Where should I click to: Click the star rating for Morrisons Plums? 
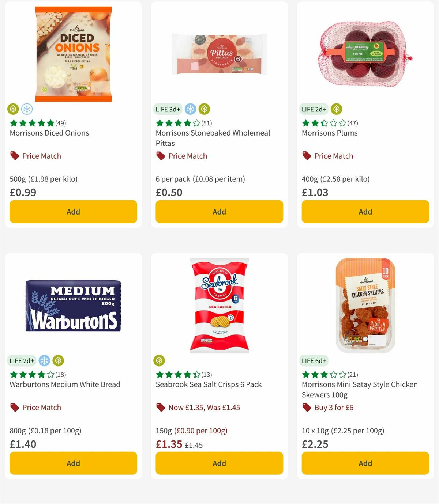[x=322, y=123]
